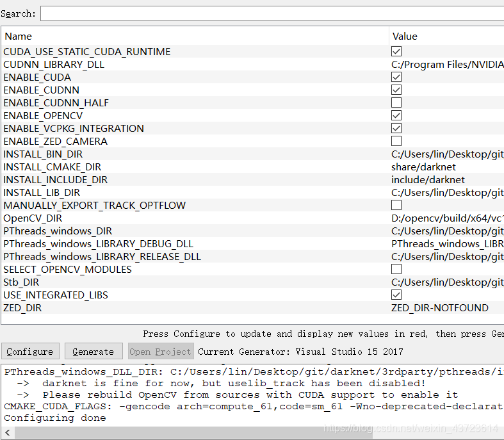Edit the share/darknet value
Screen dimensions: 504x440
coord(423,167)
